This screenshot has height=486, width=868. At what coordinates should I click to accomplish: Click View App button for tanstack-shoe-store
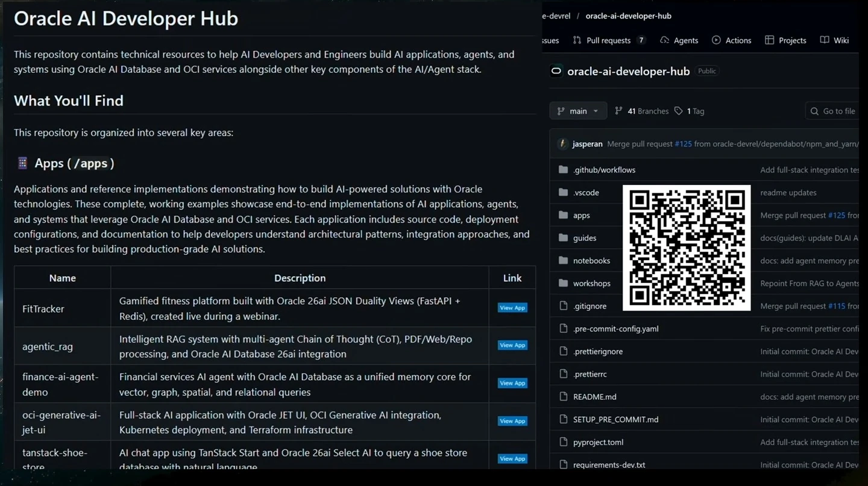(x=512, y=459)
